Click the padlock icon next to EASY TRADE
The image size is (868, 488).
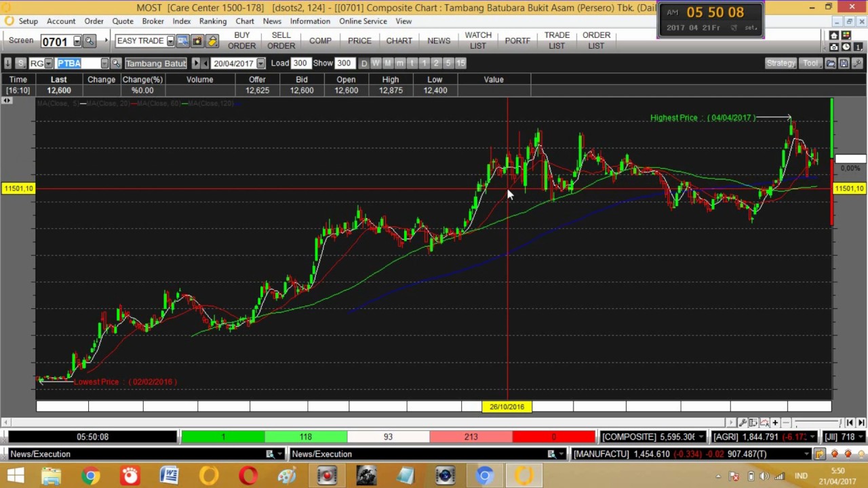pyautogui.click(x=212, y=41)
